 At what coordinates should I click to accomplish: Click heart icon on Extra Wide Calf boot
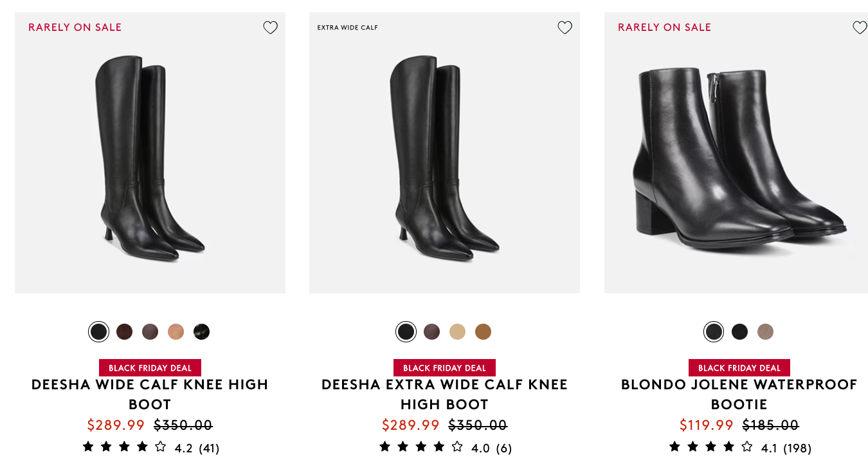(565, 28)
